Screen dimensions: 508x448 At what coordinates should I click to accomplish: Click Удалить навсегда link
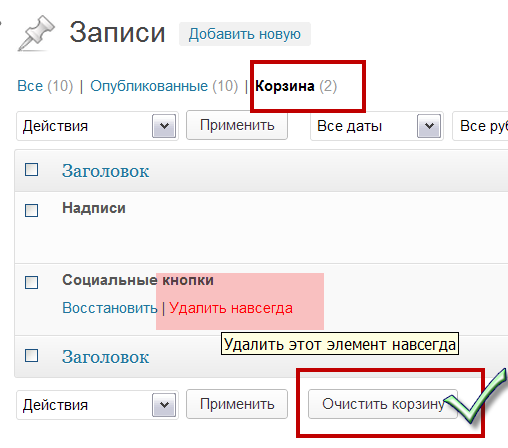click(231, 308)
